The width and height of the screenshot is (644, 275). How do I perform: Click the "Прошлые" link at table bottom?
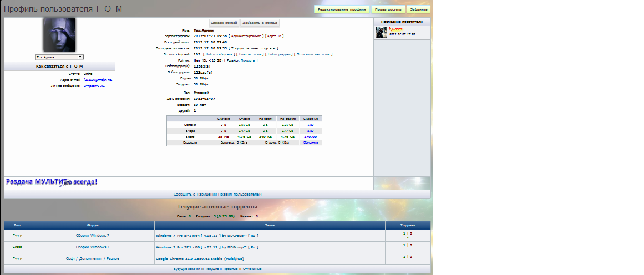231,269
